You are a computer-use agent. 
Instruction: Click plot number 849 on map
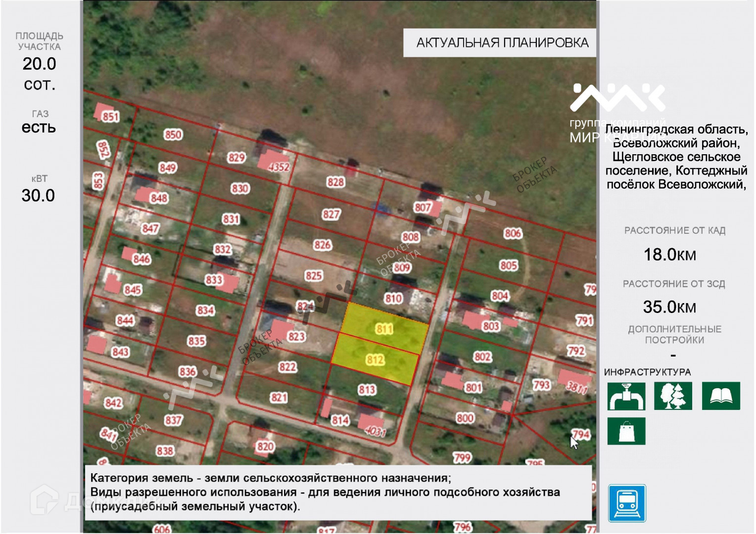point(168,168)
